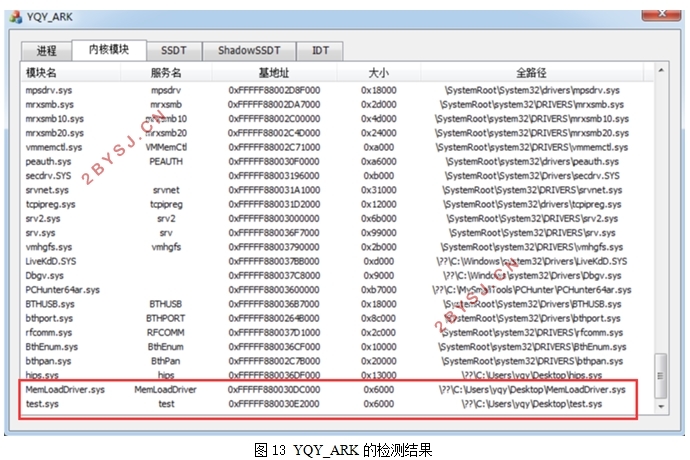Select the bthport.sys module row

coord(338,318)
